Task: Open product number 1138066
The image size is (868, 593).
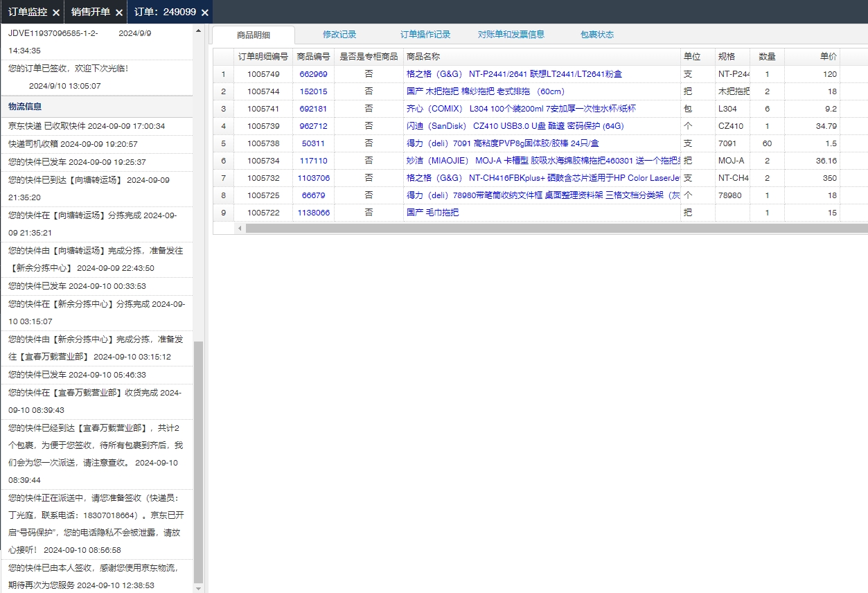Action: [x=313, y=213]
